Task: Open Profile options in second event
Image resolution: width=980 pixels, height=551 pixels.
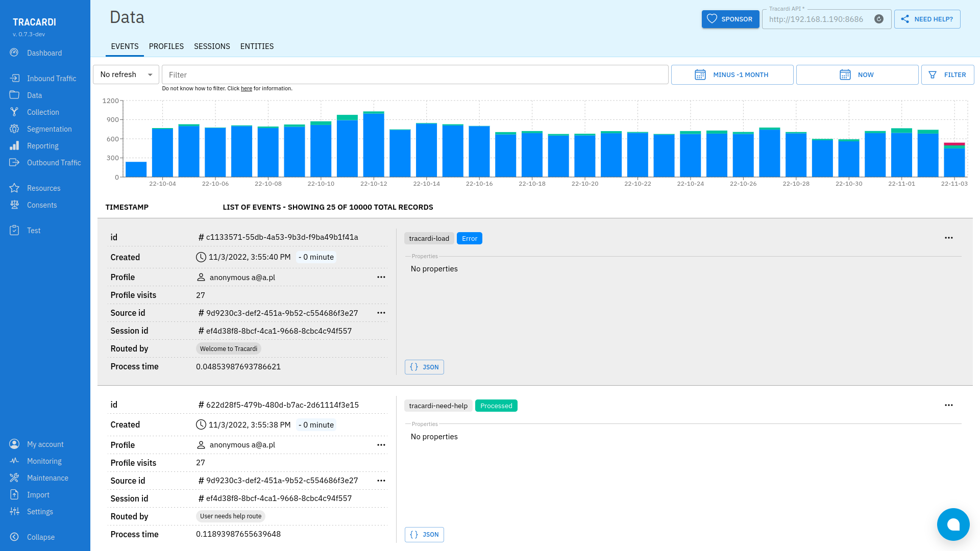Action: click(x=381, y=445)
